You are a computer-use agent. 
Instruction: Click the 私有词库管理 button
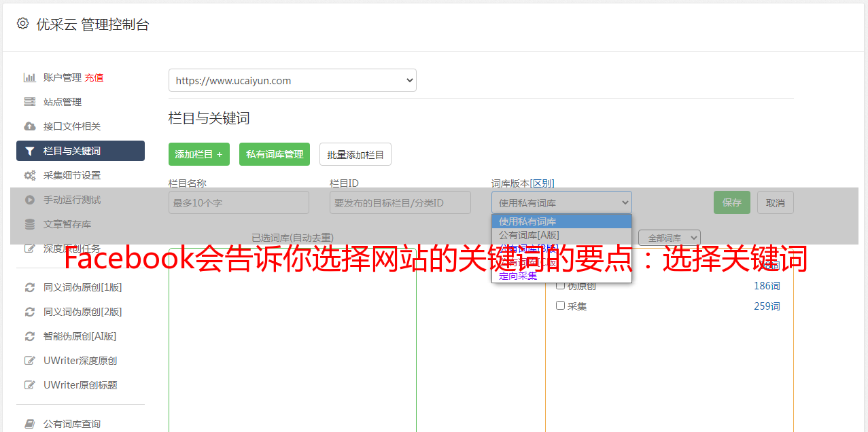[275, 154]
